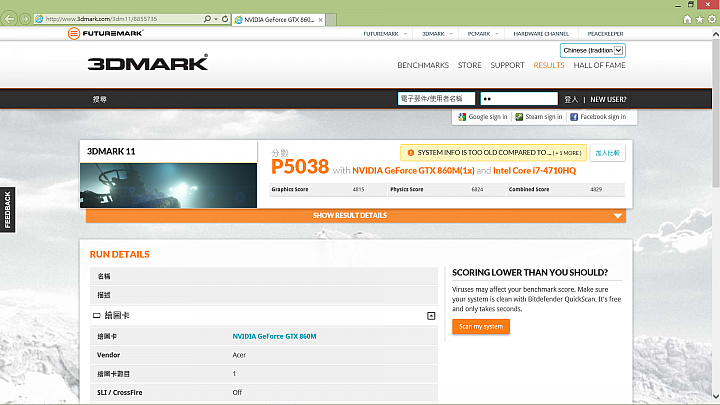Click the Scan my system button
720x405 pixels.
click(x=481, y=326)
